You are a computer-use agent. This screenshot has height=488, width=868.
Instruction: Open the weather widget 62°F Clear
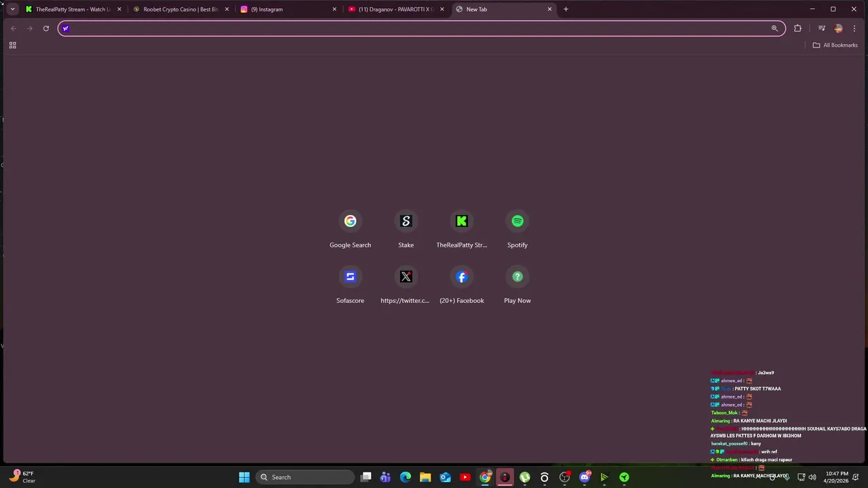pyautogui.click(x=23, y=477)
